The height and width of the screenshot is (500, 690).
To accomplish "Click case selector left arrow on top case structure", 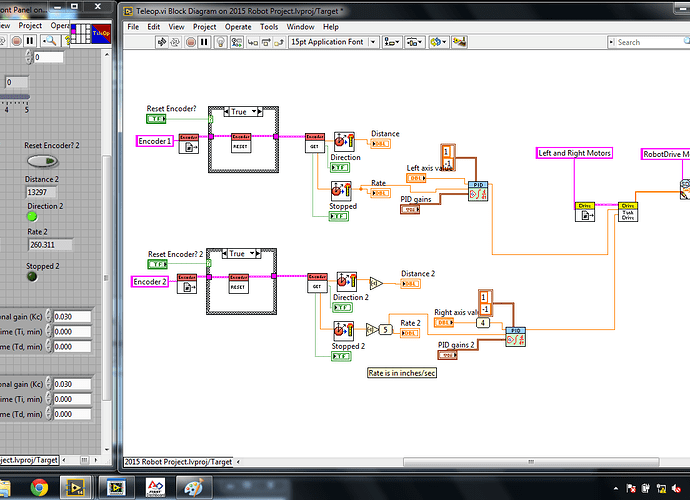I will click(226, 112).
